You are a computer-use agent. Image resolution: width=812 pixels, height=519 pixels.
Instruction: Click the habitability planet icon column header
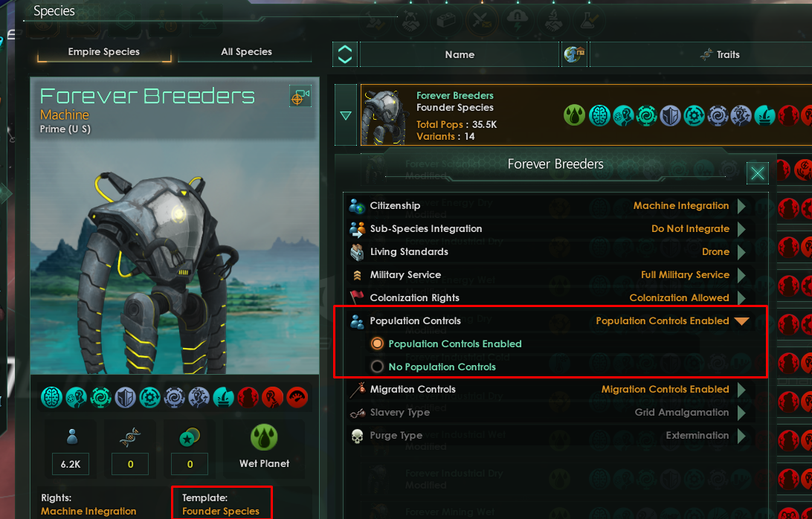[574, 54]
